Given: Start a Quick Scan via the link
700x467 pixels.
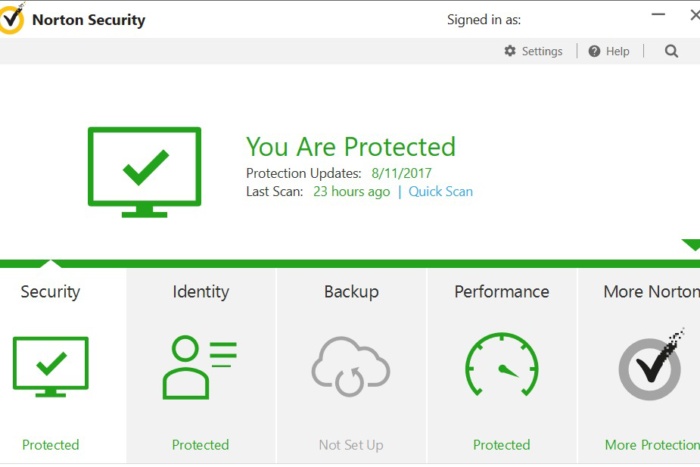Looking at the screenshot, I should pos(441,192).
